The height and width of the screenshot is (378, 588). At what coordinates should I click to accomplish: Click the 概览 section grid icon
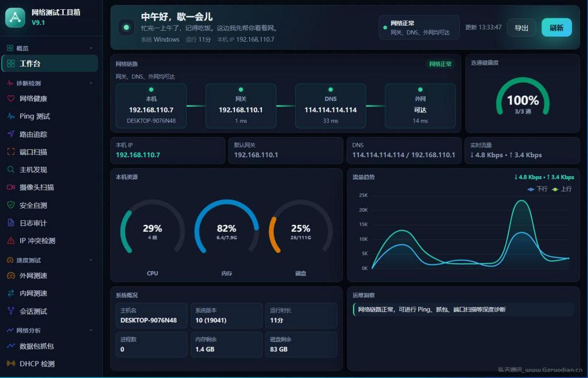(x=10, y=48)
